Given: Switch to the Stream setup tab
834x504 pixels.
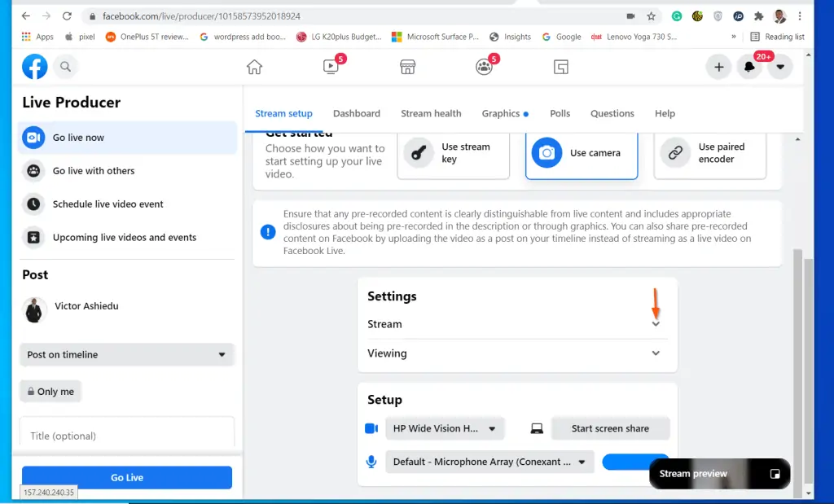Looking at the screenshot, I should click(283, 113).
